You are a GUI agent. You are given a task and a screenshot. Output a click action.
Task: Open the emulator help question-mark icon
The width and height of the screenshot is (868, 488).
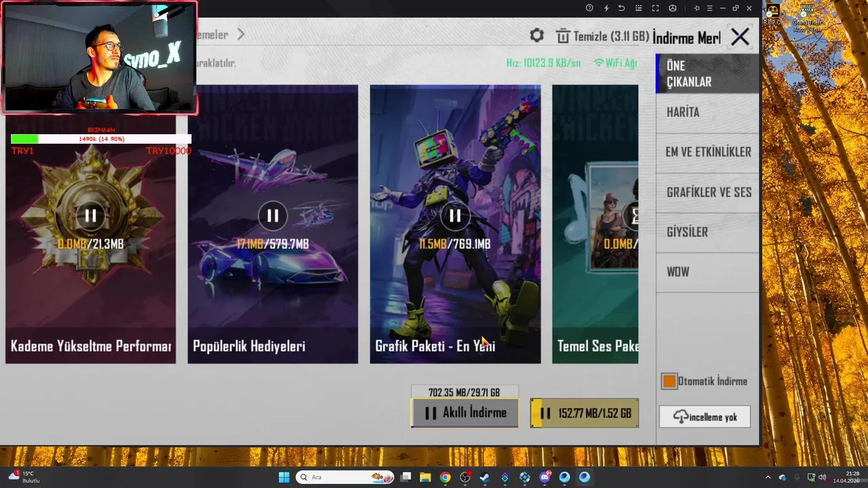[x=589, y=8]
